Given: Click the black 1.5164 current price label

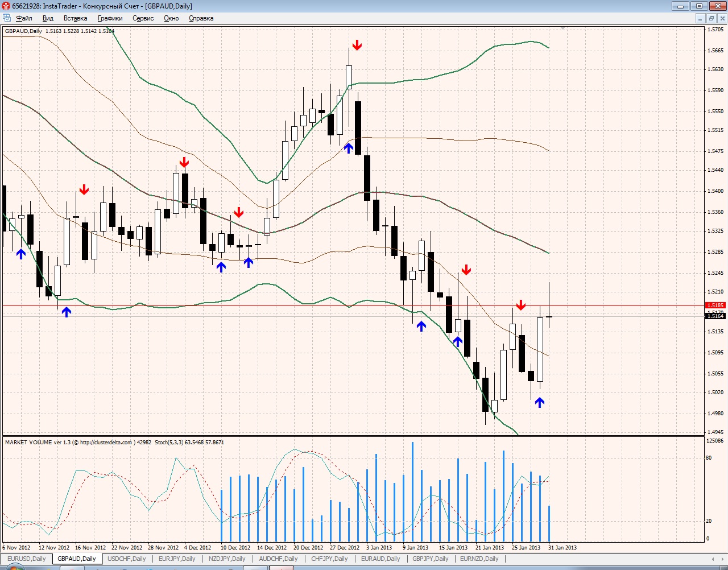Looking at the screenshot, I should [x=715, y=316].
